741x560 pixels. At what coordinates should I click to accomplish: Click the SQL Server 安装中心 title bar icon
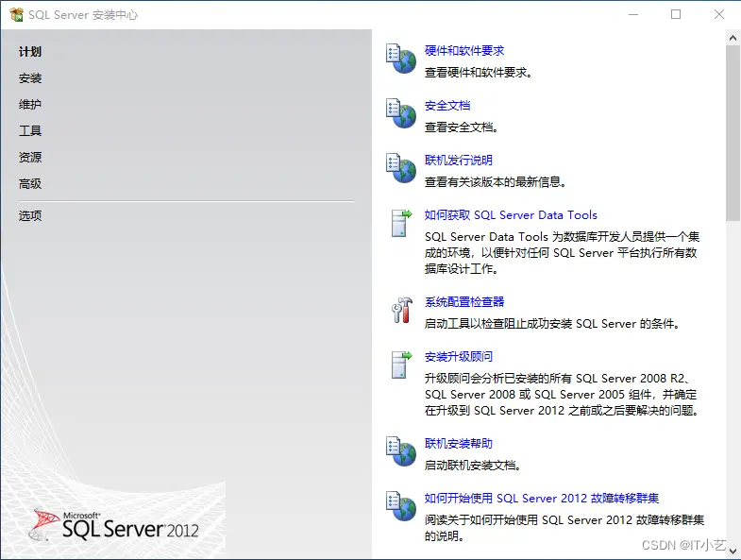(x=16, y=15)
